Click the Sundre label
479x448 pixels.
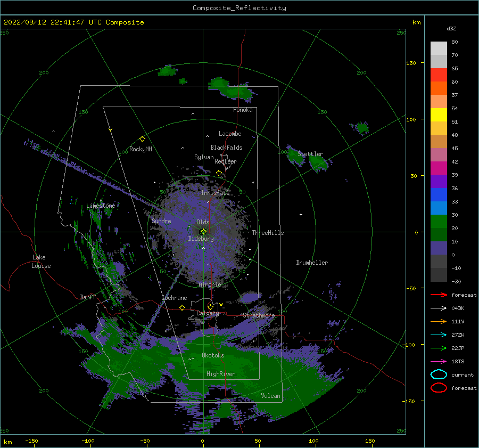(x=161, y=221)
